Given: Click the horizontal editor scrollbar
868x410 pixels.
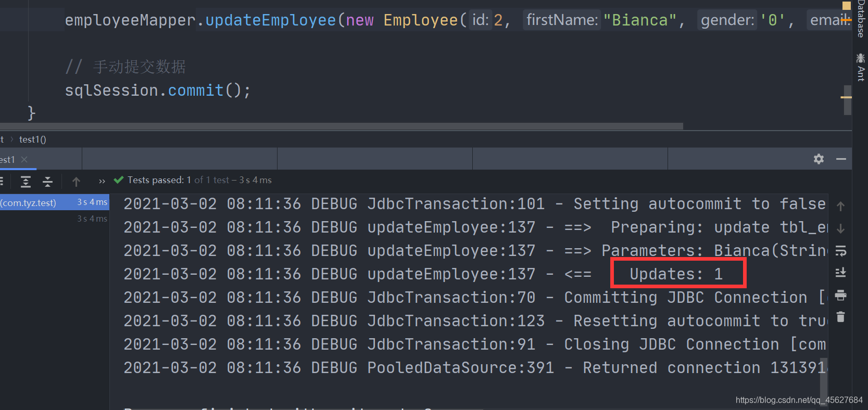Looking at the screenshot, I should (341, 126).
